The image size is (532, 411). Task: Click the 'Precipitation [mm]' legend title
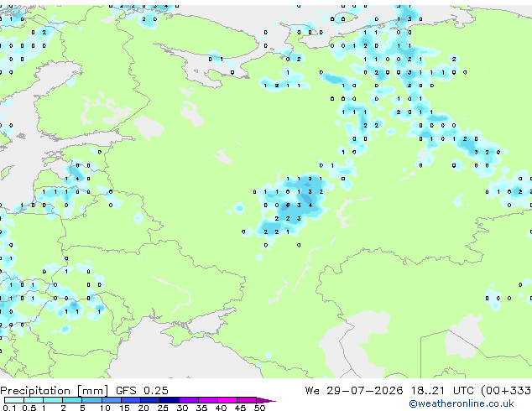(55, 391)
